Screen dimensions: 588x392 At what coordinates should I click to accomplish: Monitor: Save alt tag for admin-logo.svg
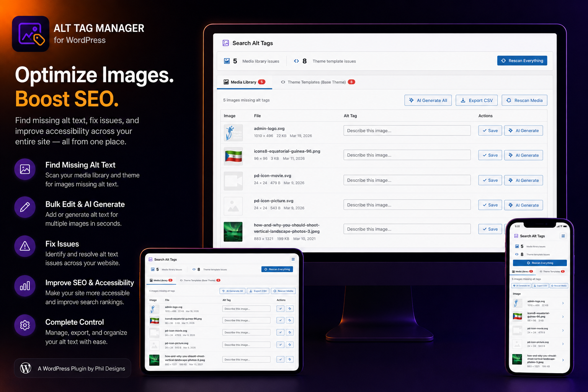pyautogui.click(x=490, y=131)
